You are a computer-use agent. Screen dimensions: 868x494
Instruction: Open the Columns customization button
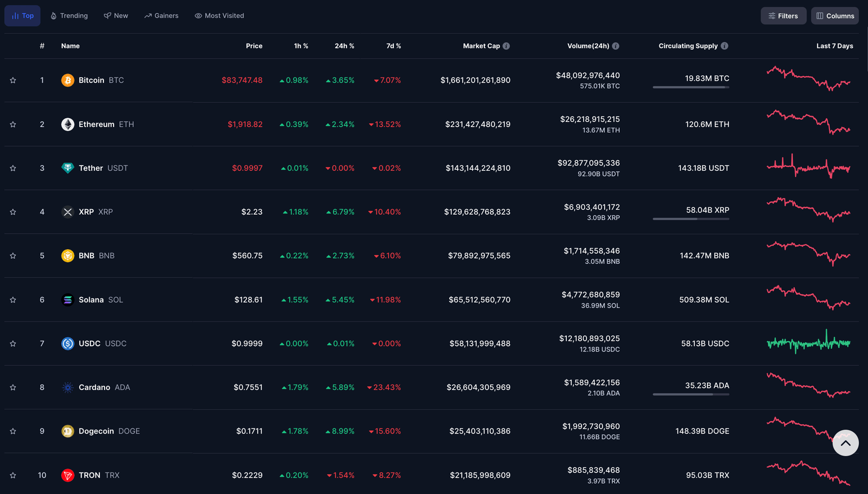click(835, 15)
